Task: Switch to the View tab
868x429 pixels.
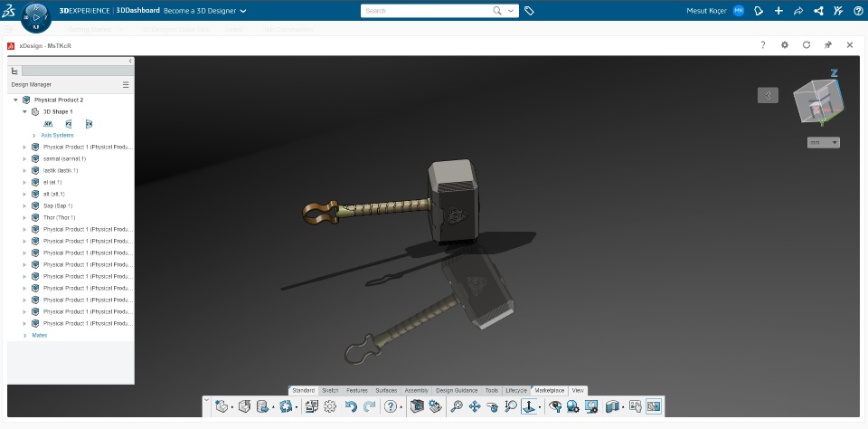Action: 578,391
